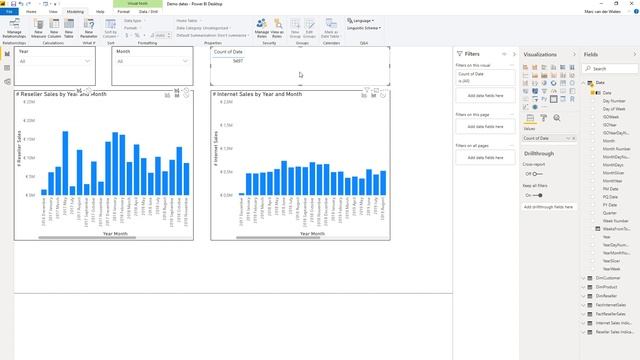640x360 pixels.
Task: Open View as Roles
Action: tap(277, 28)
